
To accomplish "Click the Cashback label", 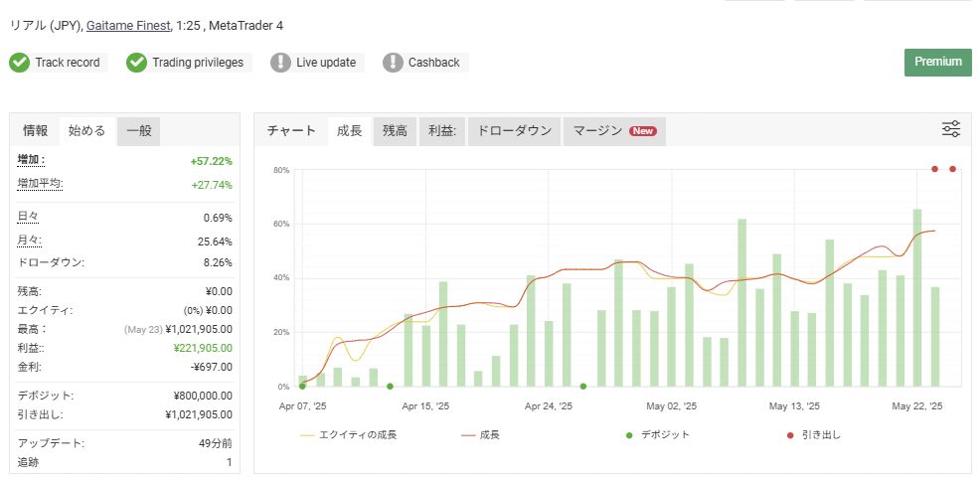I will tap(433, 63).
